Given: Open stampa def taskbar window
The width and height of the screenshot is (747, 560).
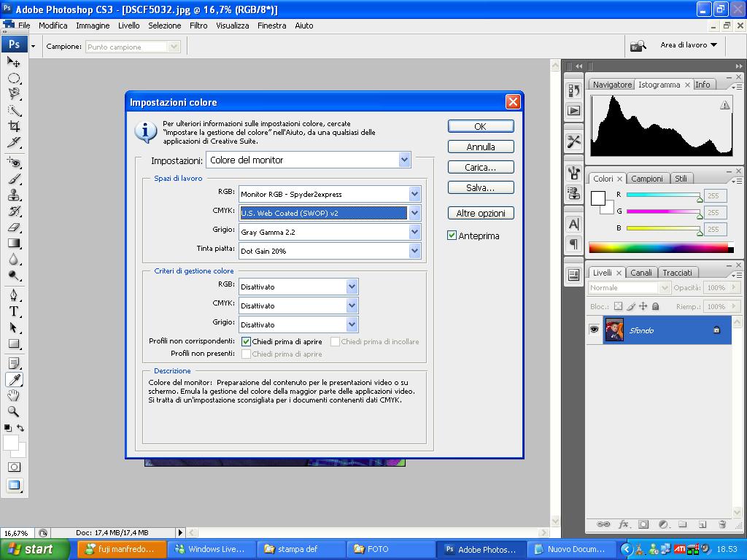Looking at the screenshot, I should [x=301, y=549].
